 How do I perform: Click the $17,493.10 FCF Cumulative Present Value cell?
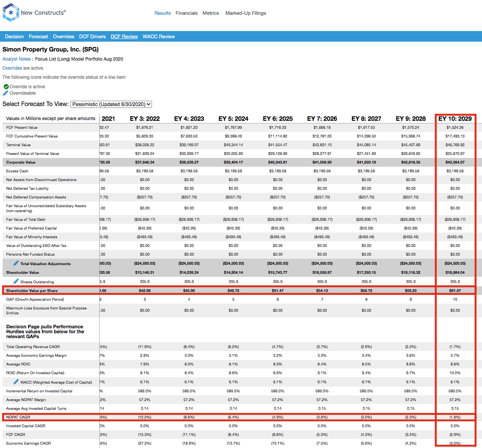455,136
